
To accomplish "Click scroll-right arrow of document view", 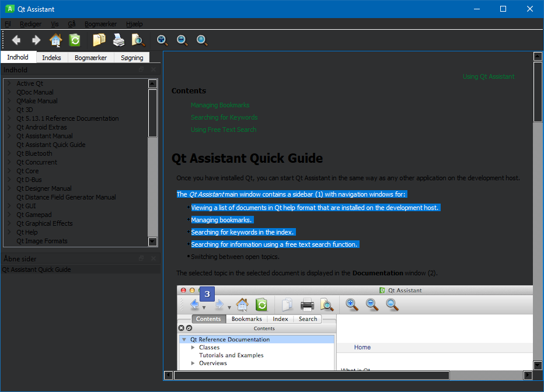I will coord(528,375).
